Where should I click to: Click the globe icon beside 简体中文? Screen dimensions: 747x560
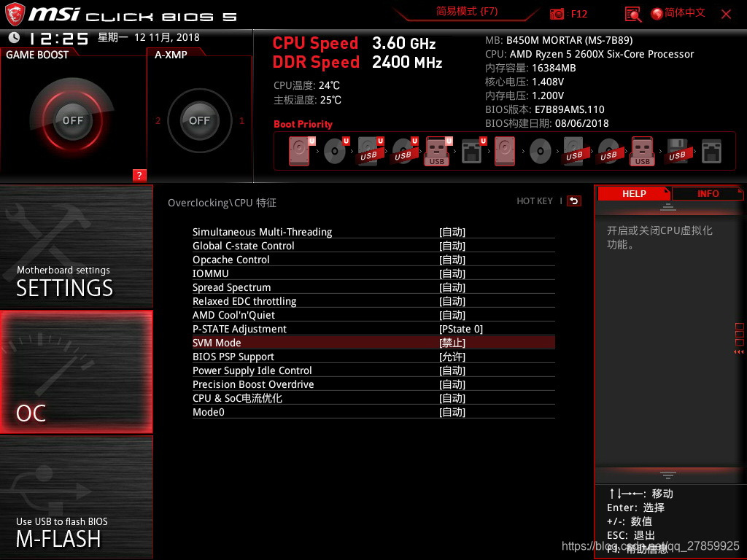(x=657, y=14)
